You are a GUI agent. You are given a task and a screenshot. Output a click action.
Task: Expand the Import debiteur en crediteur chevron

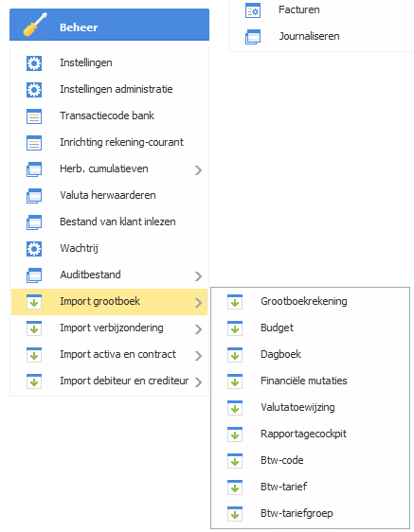(x=199, y=381)
